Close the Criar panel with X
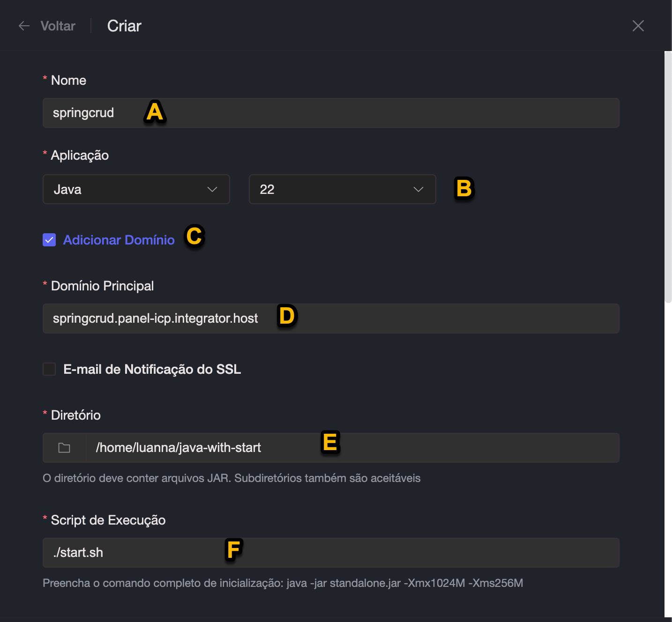Viewport: 672px width, 622px height. pyautogui.click(x=638, y=26)
